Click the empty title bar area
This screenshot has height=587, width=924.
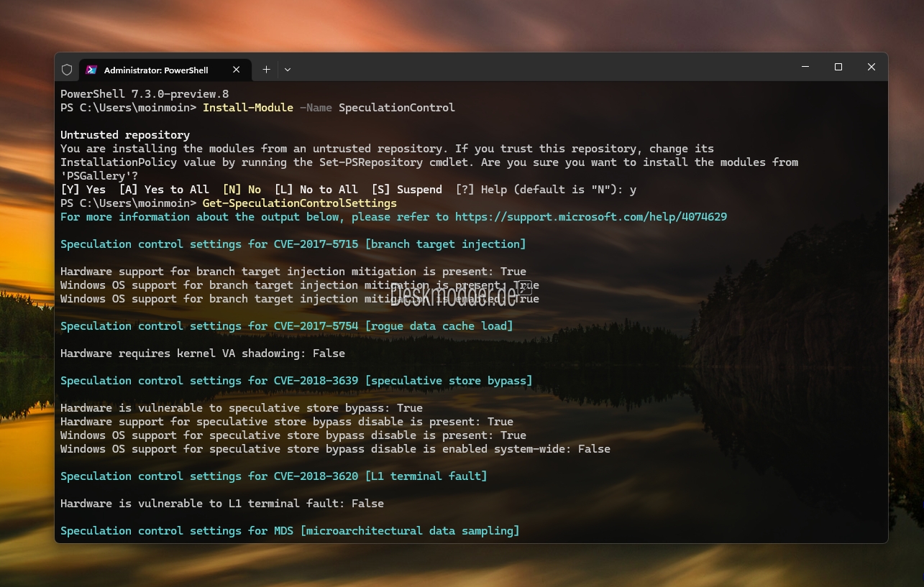pos(539,67)
